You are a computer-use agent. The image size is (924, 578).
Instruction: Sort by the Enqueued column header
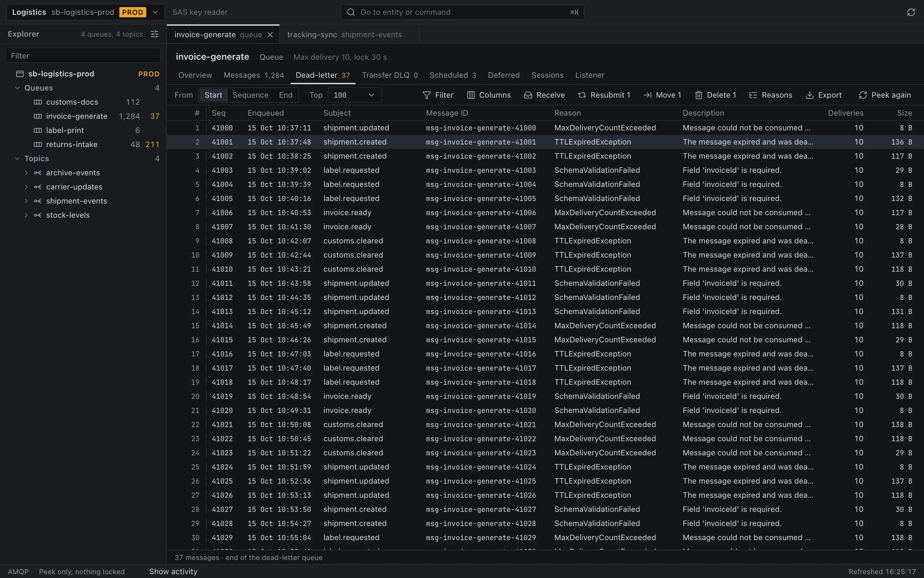(265, 113)
